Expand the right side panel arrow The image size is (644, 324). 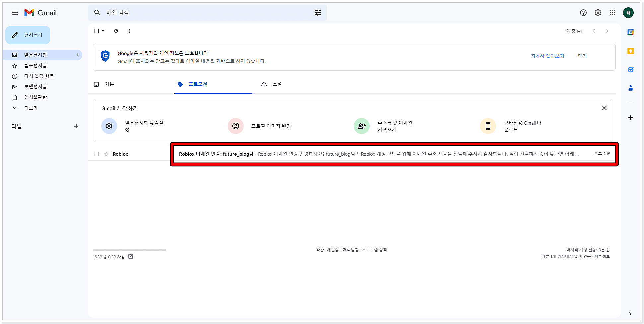tap(630, 313)
